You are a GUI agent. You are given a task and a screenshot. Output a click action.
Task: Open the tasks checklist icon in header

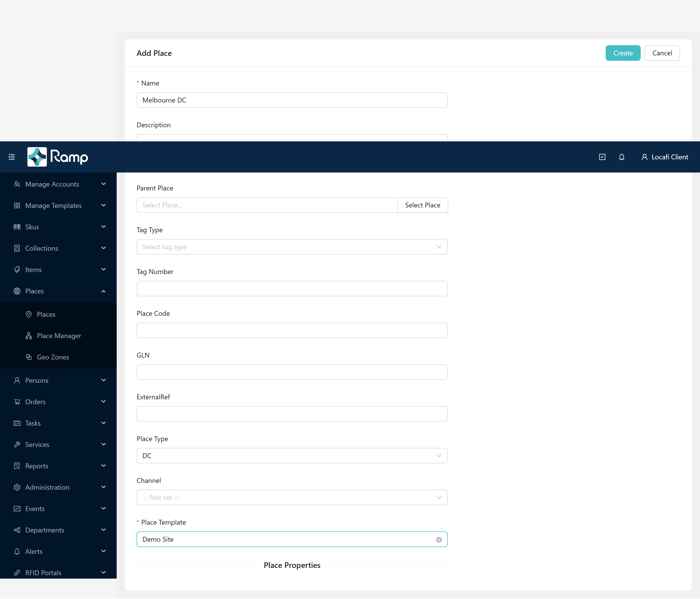(x=602, y=157)
